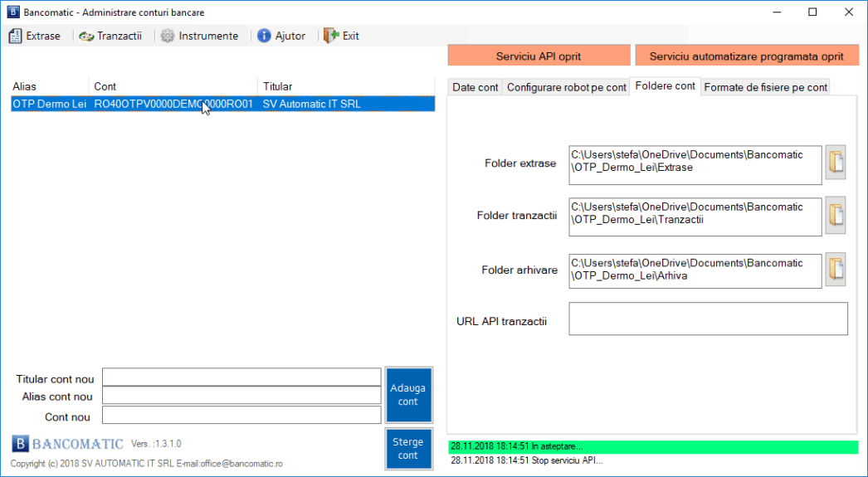Browse for the Folder extrase path
The width and height of the screenshot is (868, 477).
tap(836, 163)
